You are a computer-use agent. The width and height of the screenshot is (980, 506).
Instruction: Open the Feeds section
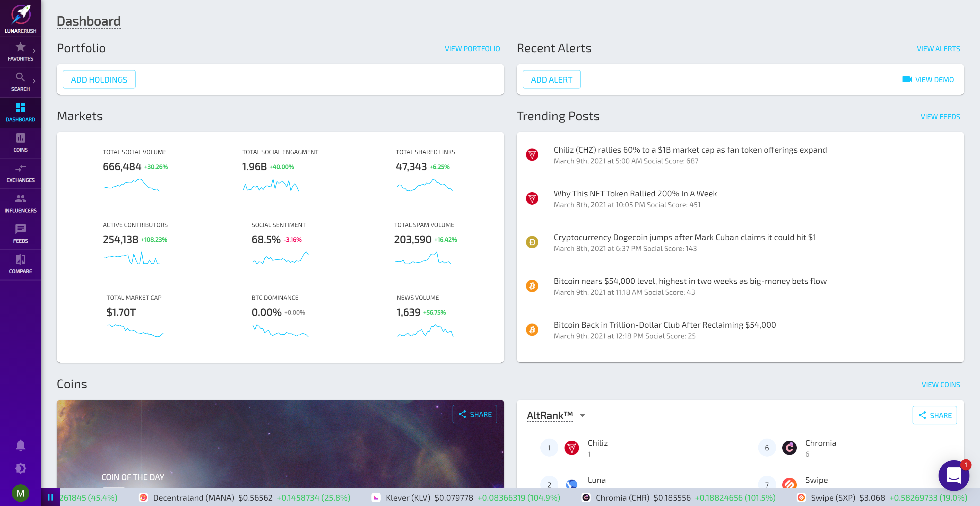(x=21, y=234)
